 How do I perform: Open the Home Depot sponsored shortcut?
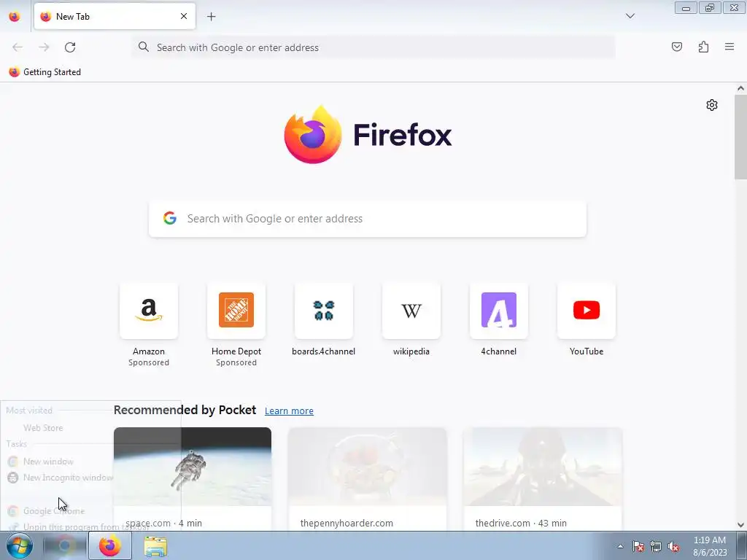236,311
